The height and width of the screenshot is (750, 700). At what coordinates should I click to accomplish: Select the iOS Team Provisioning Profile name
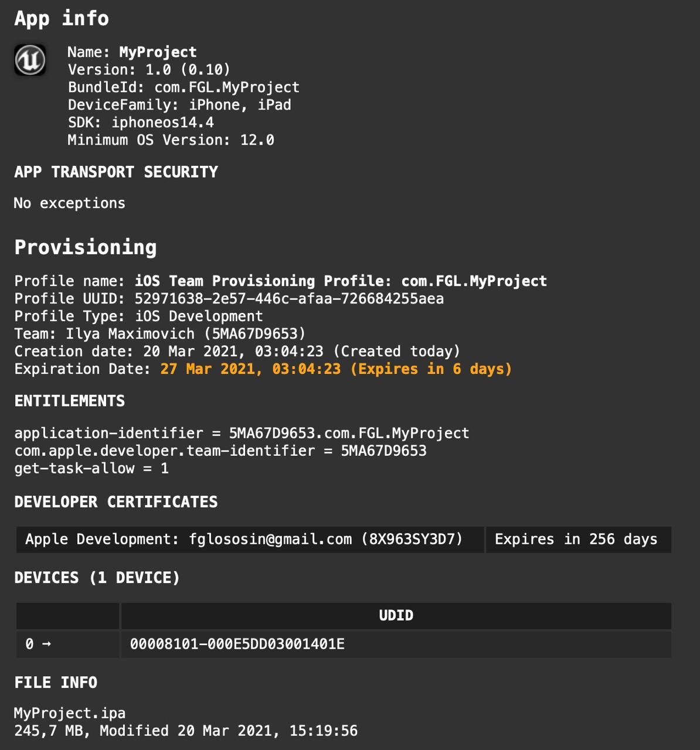click(341, 281)
